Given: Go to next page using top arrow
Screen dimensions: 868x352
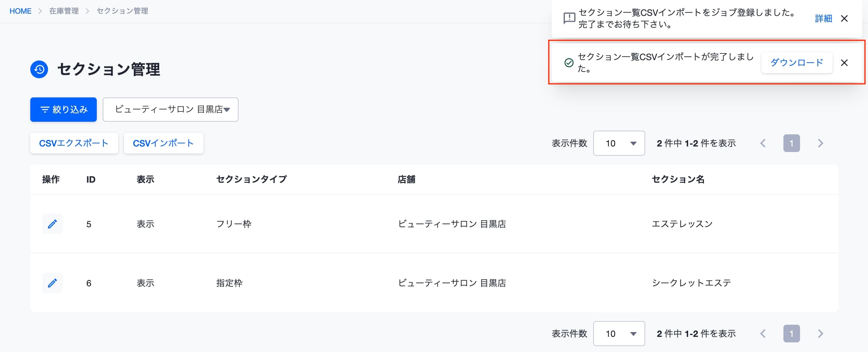Looking at the screenshot, I should coord(820,143).
